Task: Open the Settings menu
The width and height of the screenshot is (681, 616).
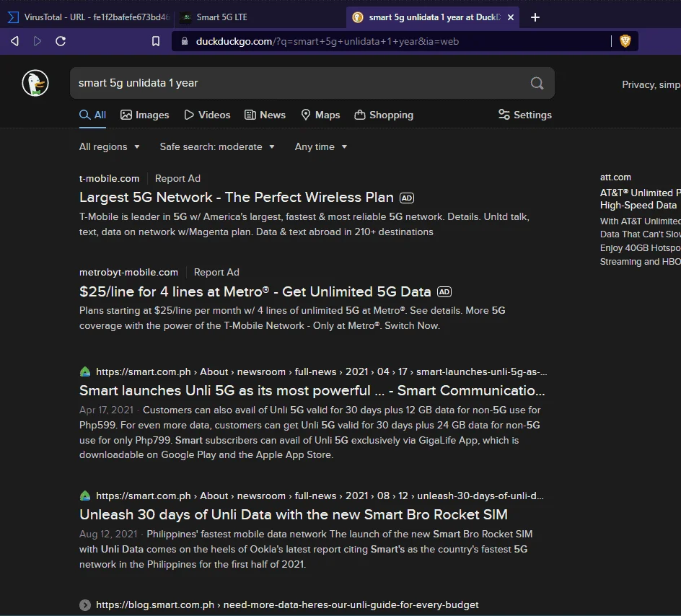Action: (x=525, y=115)
